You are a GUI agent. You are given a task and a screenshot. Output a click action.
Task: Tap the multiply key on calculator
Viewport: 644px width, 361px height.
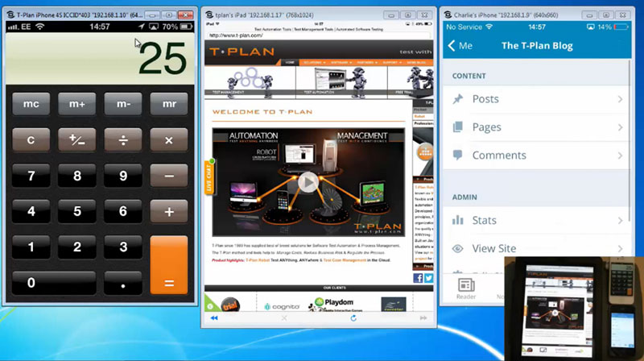coord(169,139)
